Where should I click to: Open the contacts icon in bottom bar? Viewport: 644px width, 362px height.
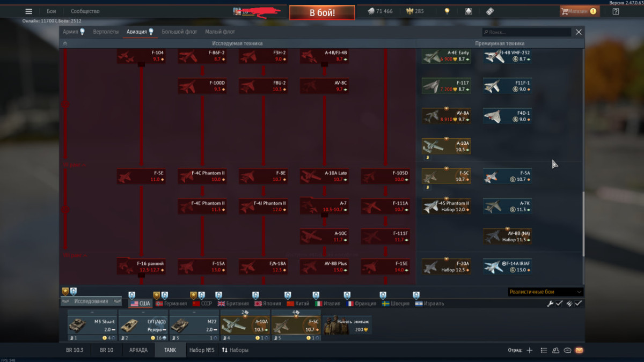[x=555, y=350]
